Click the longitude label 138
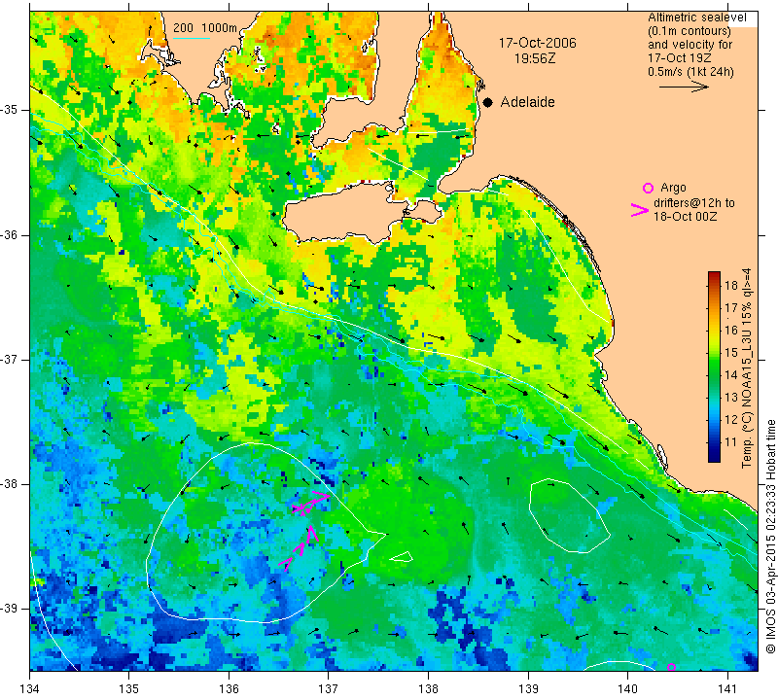Screen dimensions: 778x700 point(428,688)
